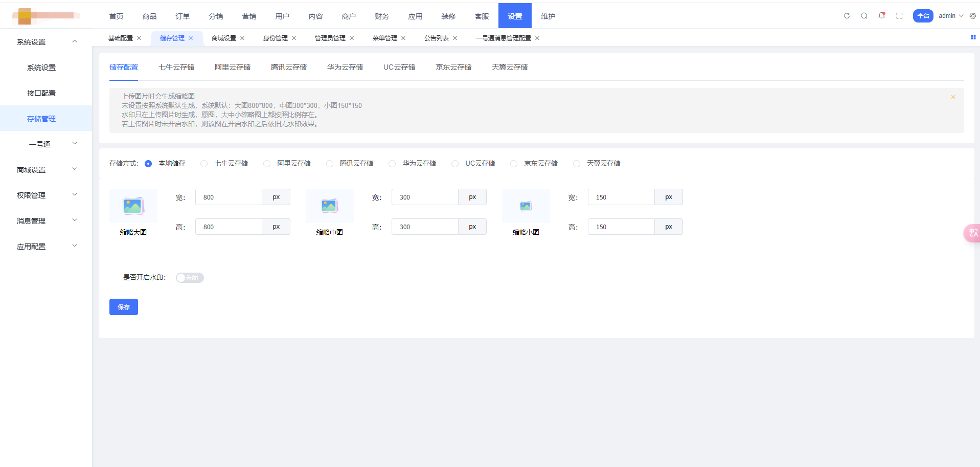Close the 商城设置 tab
The image size is (980, 467).
(242, 38)
